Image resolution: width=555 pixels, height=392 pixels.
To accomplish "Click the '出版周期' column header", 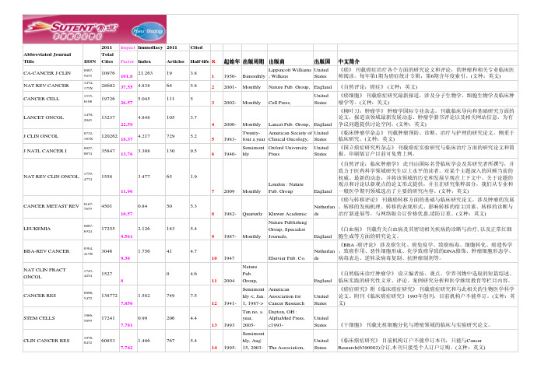I will [254, 61].
